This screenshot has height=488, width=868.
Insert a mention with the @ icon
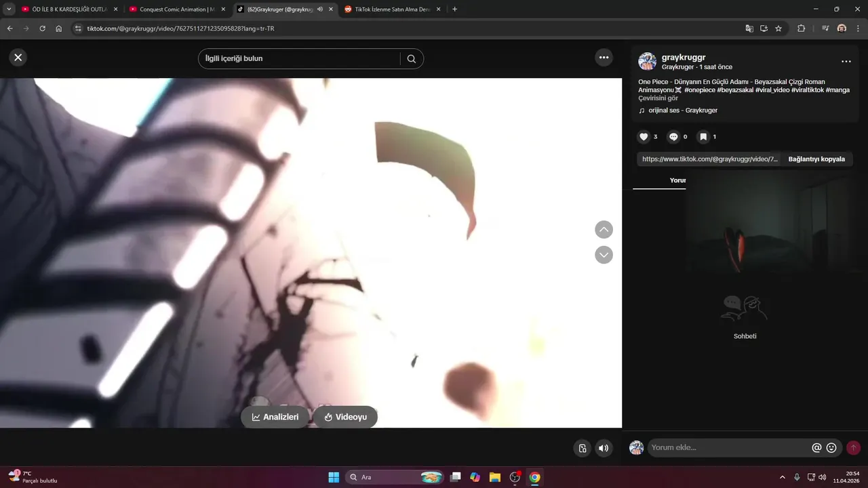(816, 448)
